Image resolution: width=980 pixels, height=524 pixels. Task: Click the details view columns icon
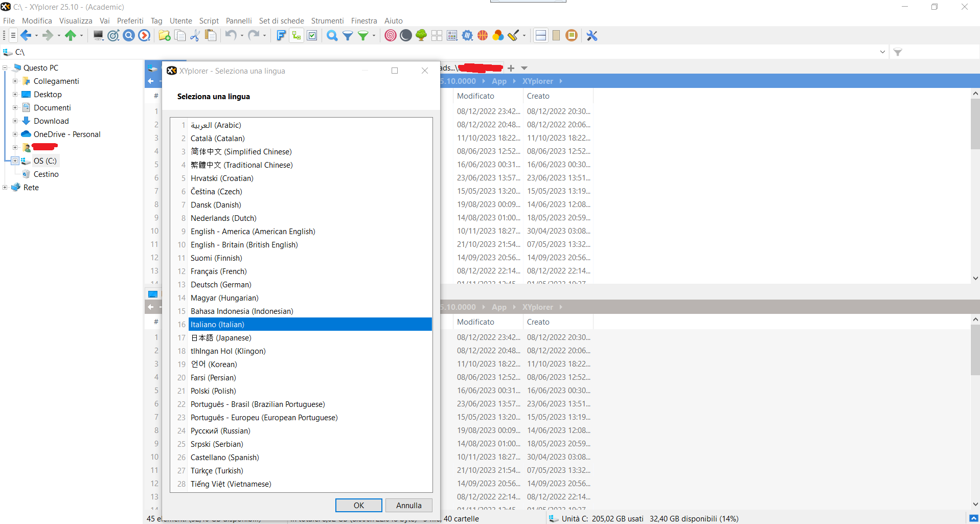point(452,35)
